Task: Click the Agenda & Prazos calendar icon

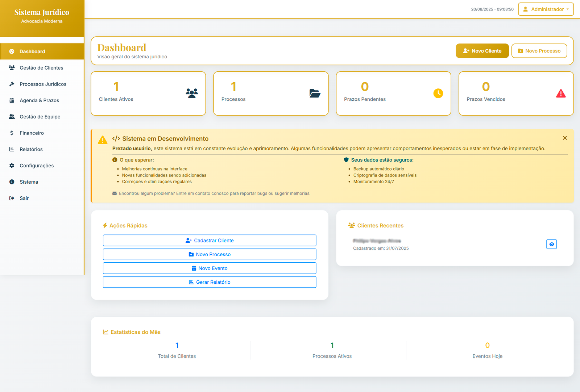Action: tap(12, 100)
